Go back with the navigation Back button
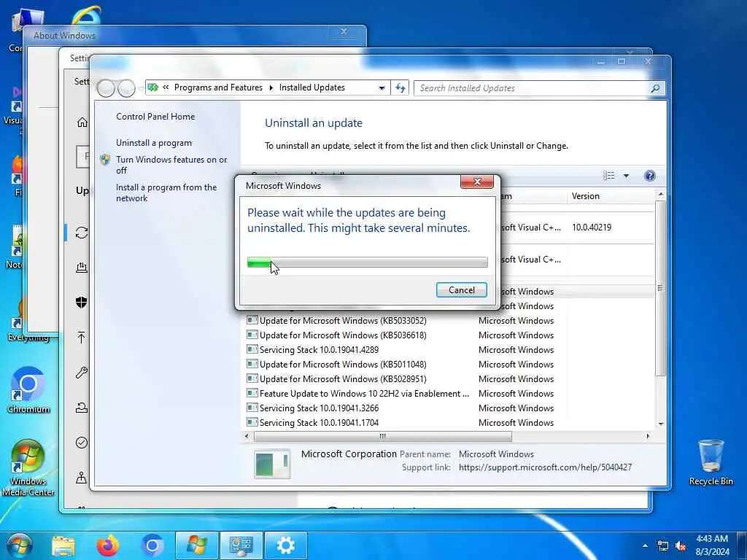 (106, 88)
